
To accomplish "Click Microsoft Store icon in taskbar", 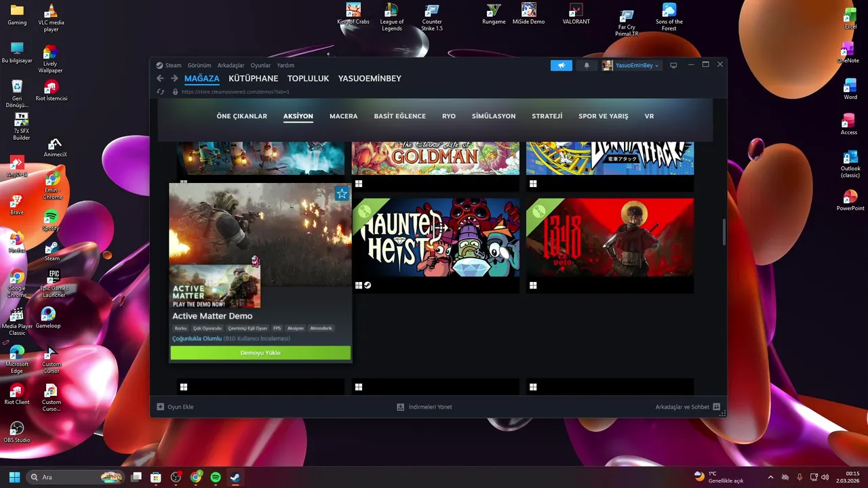I will point(156,477).
